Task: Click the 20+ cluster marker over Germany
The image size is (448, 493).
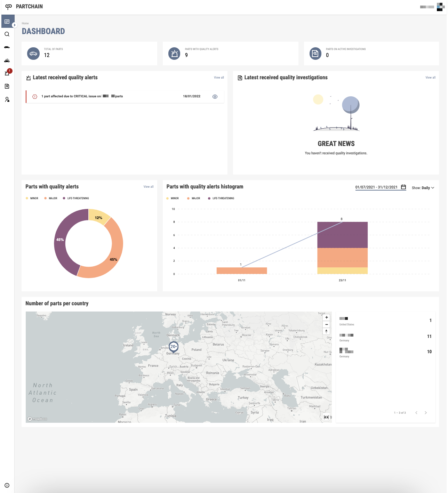Action: tap(174, 347)
